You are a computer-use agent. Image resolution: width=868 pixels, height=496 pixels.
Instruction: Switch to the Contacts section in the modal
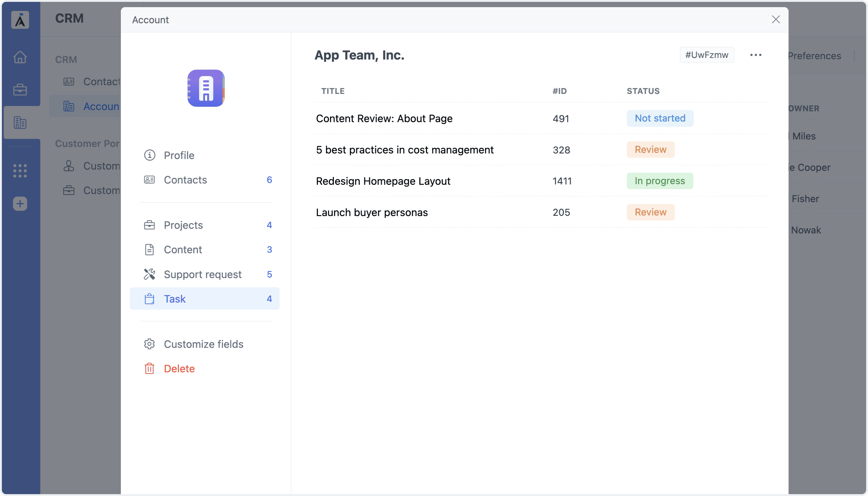click(185, 180)
